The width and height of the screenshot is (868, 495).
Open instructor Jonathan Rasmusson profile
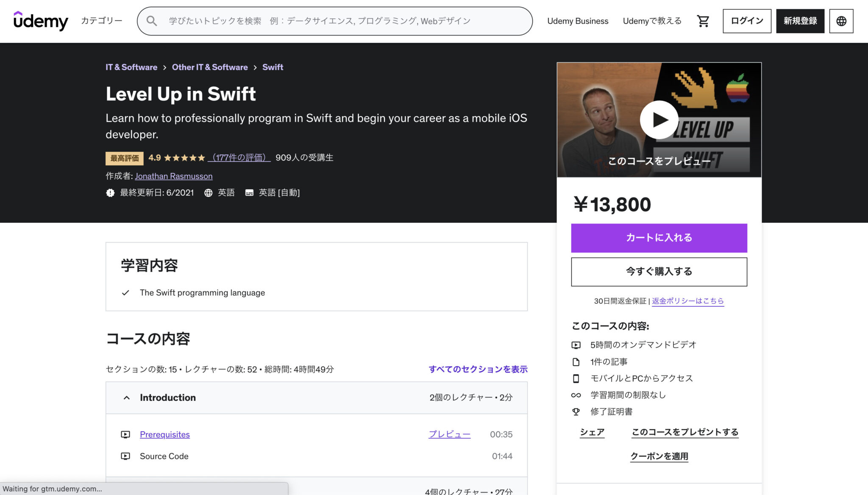tap(174, 176)
